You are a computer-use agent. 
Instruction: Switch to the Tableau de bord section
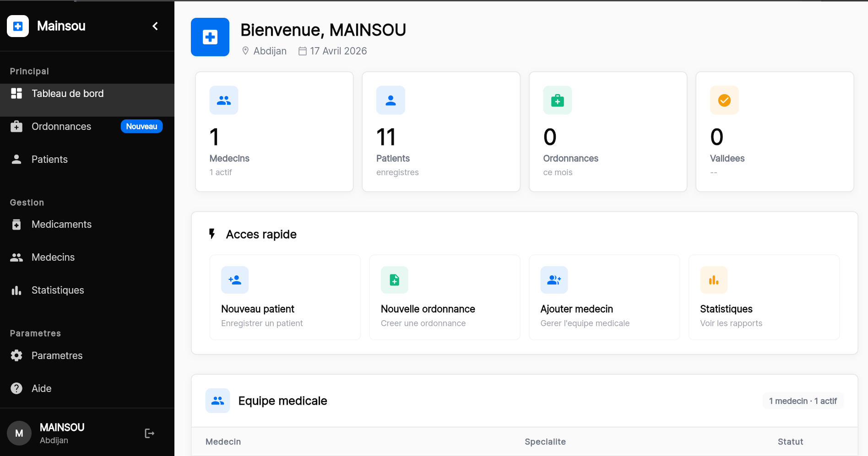pyautogui.click(x=67, y=93)
